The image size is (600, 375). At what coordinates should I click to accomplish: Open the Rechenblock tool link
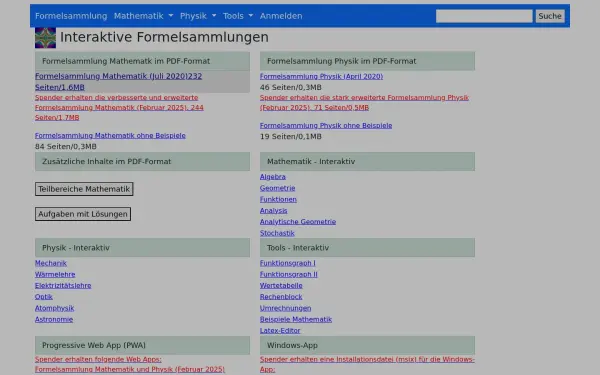coord(281,297)
